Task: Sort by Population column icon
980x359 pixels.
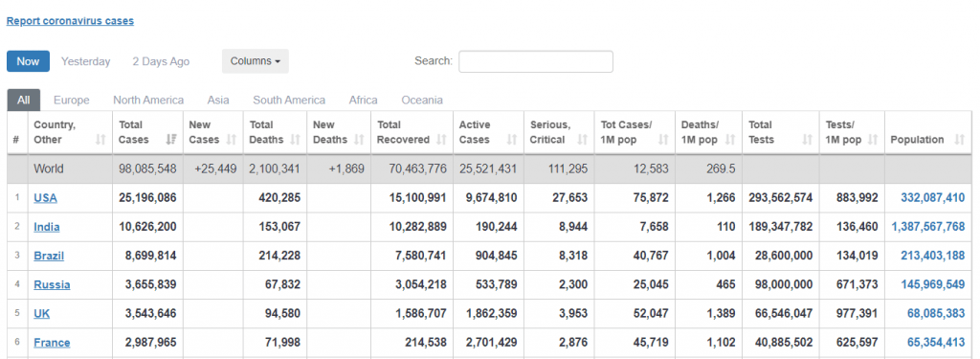Action: [959, 140]
